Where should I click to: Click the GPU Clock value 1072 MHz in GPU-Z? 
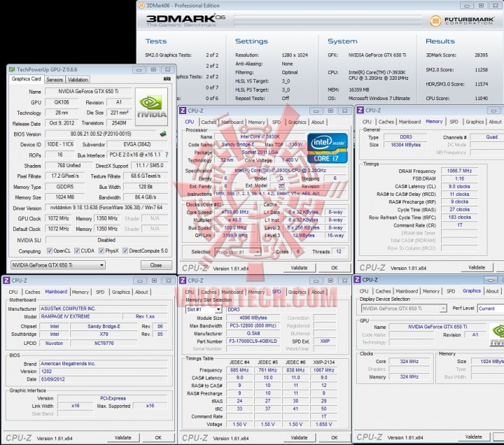tap(58, 218)
